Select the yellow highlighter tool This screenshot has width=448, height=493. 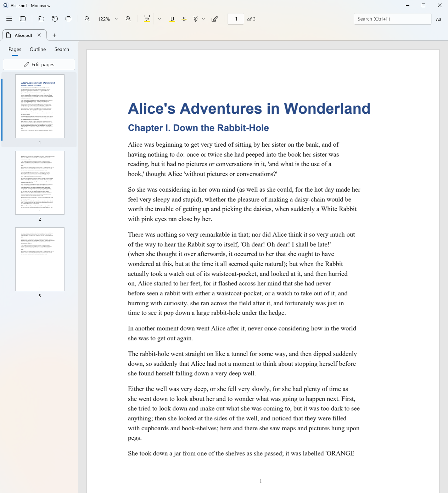pyautogui.click(x=147, y=19)
